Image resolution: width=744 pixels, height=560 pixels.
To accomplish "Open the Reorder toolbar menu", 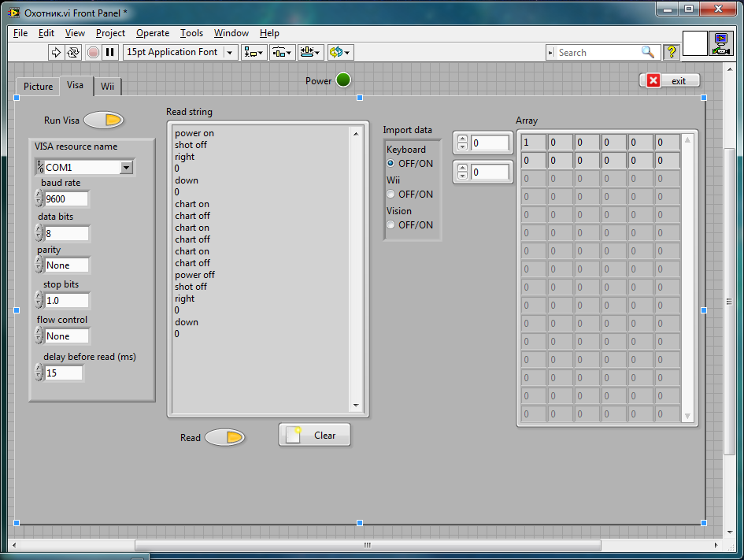I will [x=340, y=52].
